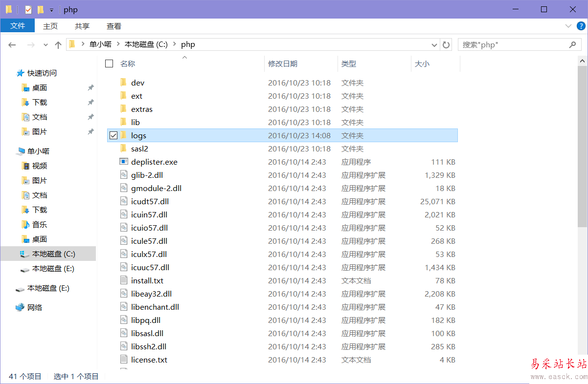Screen dimensions: 588x384
Task: Select the iculx57.dll file name
Action: point(149,254)
